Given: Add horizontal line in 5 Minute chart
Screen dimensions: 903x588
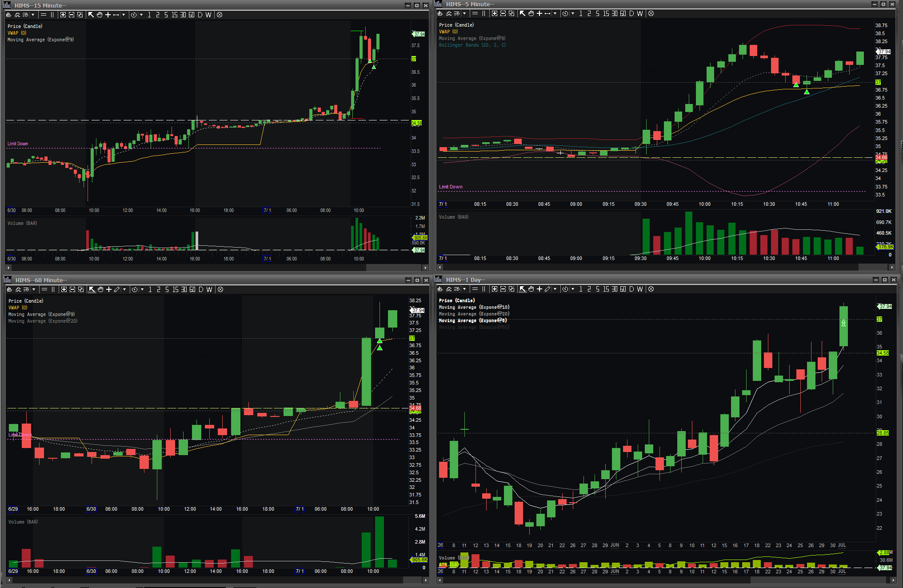Looking at the screenshot, I should coord(475,13).
